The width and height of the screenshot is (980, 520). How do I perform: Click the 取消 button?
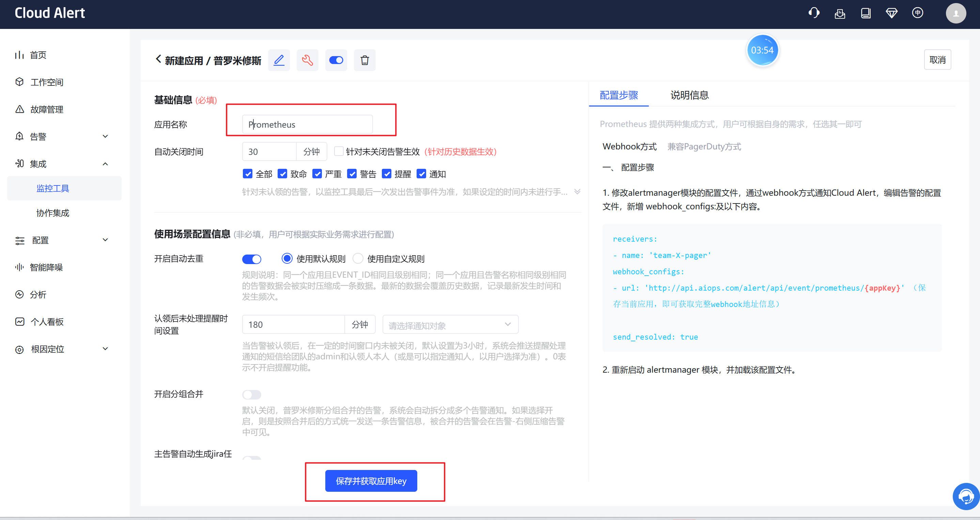coord(937,60)
